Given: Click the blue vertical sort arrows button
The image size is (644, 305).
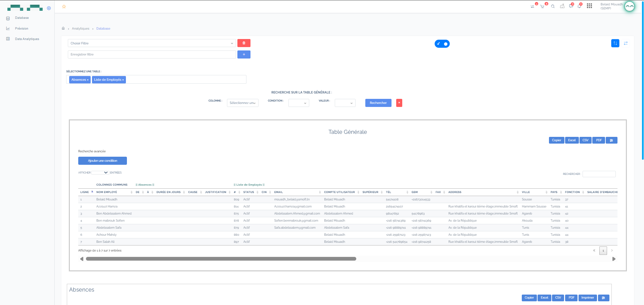Looking at the screenshot, I should pos(615,43).
